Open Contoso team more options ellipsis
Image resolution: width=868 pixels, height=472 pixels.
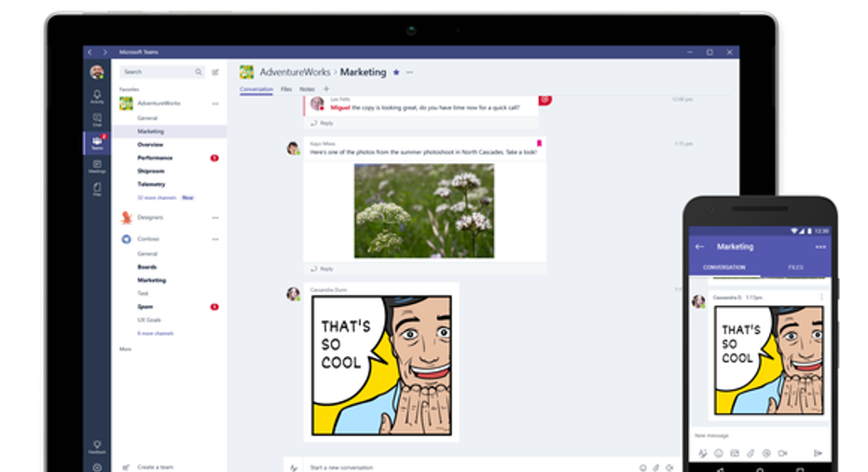point(215,240)
